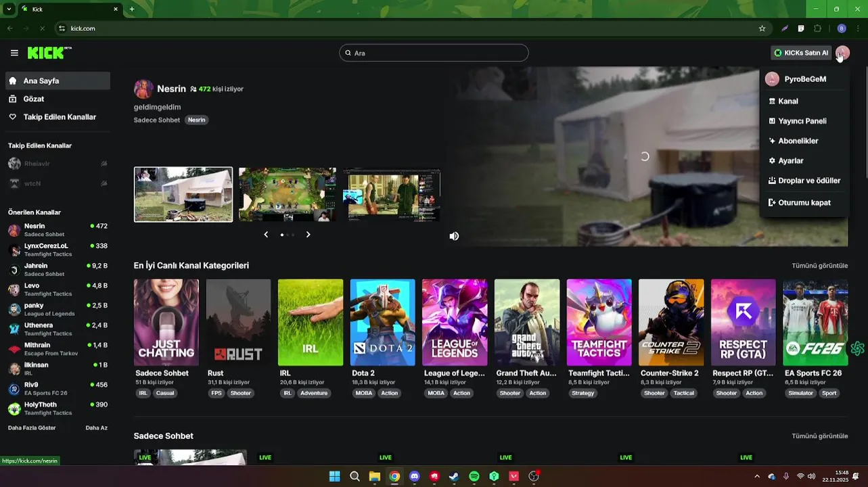
Task: Click Strategy tag under Teamfight Tactics
Action: (583, 393)
